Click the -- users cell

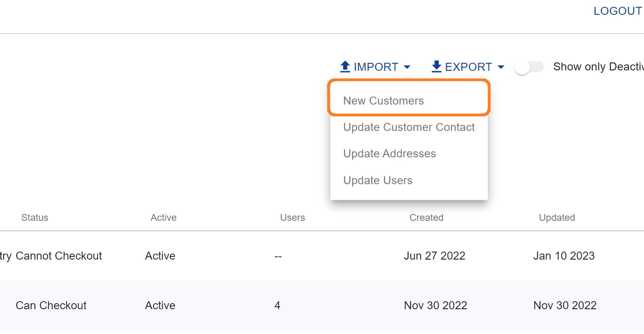[278, 256]
